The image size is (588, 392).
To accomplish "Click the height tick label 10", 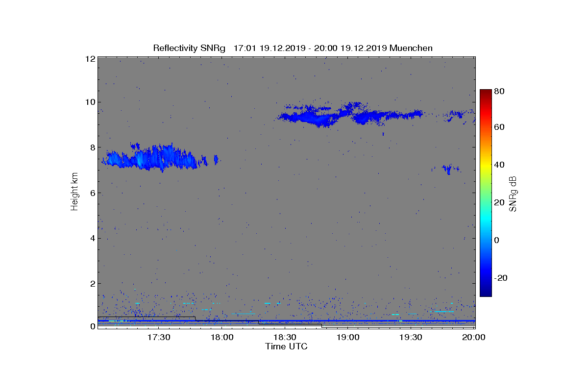I will [x=90, y=102].
